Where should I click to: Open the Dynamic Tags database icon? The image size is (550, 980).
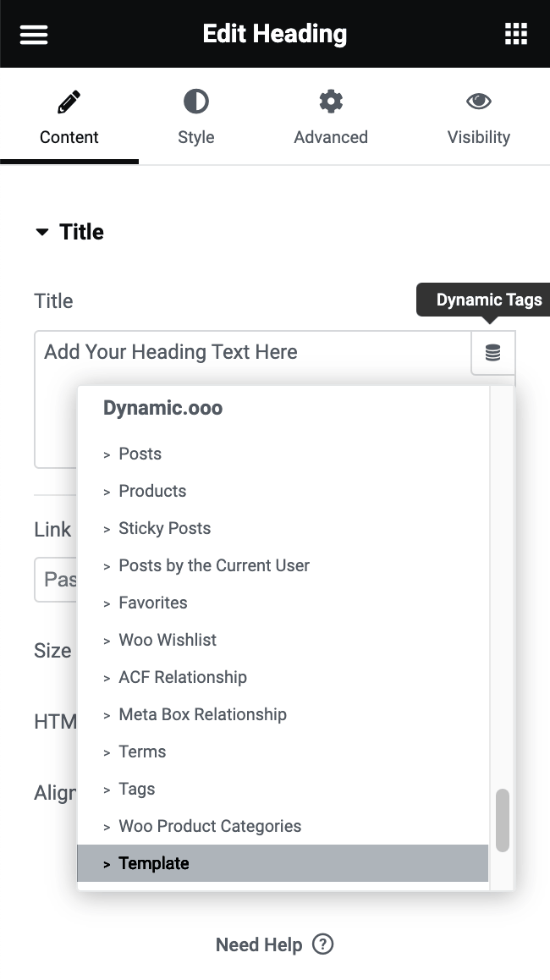493,353
